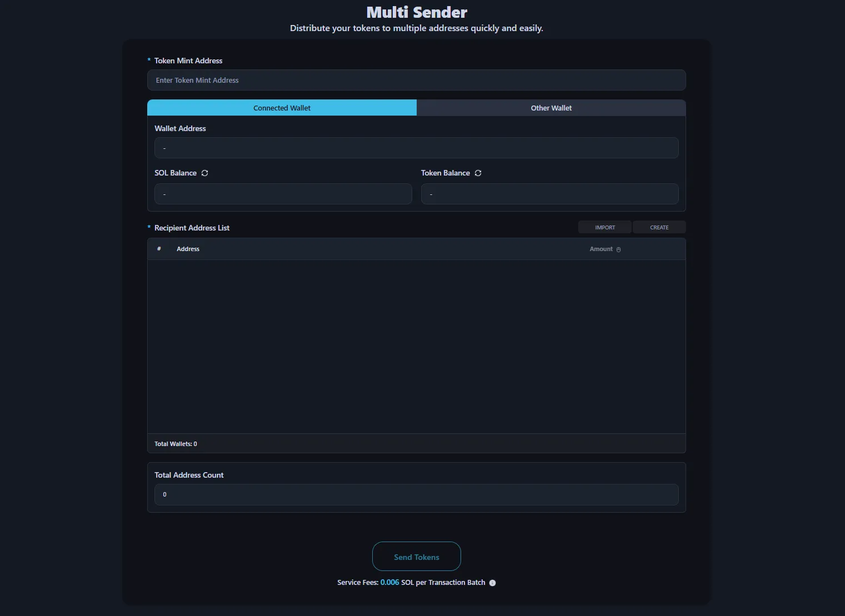Click the Amount column header text

[601, 249]
